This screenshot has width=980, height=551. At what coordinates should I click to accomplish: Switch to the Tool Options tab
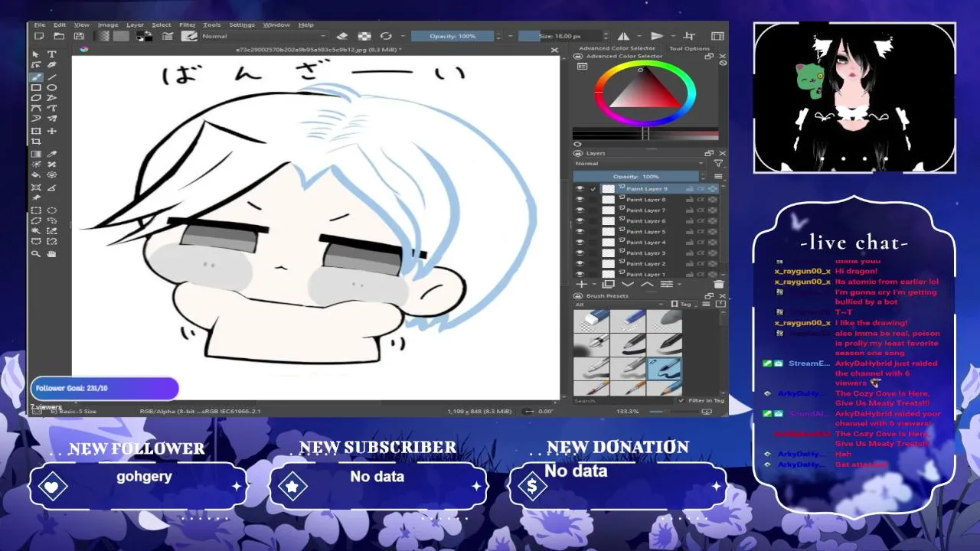click(689, 48)
